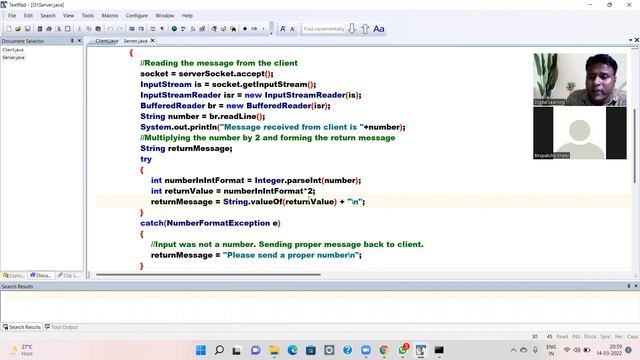Click the participant avatar video tile

(580, 133)
